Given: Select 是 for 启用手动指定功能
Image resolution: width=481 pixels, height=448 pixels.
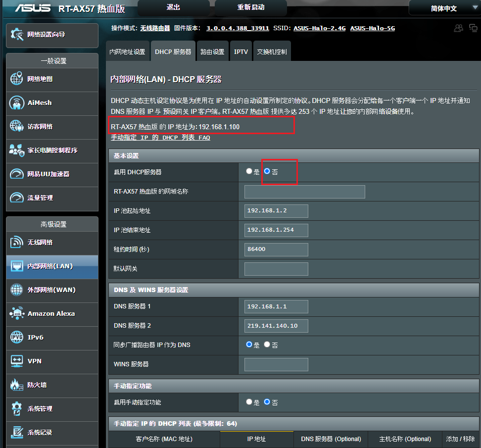Looking at the screenshot, I should (249, 402).
